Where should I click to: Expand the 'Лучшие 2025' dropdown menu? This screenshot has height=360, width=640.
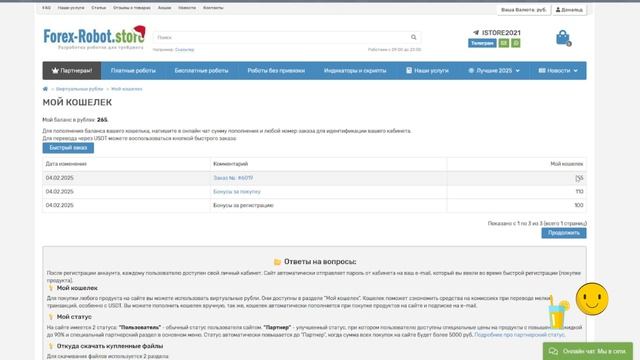point(493,71)
